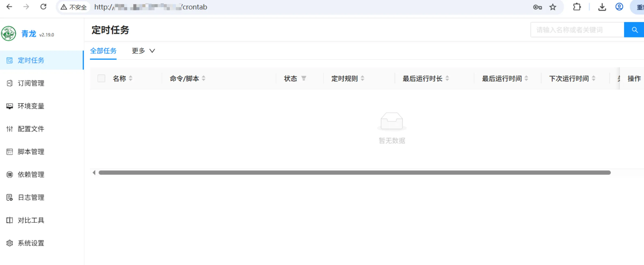Open 依赖管理 in the sidebar
Image resolution: width=644 pixels, height=265 pixels.
[31, 174]
